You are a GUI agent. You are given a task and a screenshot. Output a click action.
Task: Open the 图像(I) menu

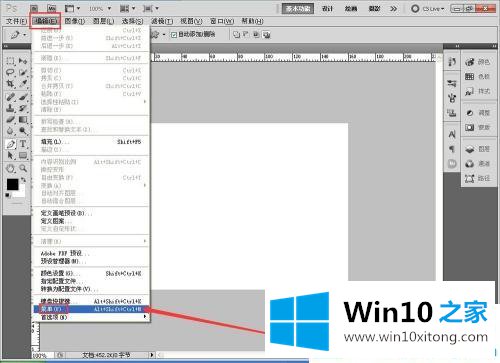[75, 21]
